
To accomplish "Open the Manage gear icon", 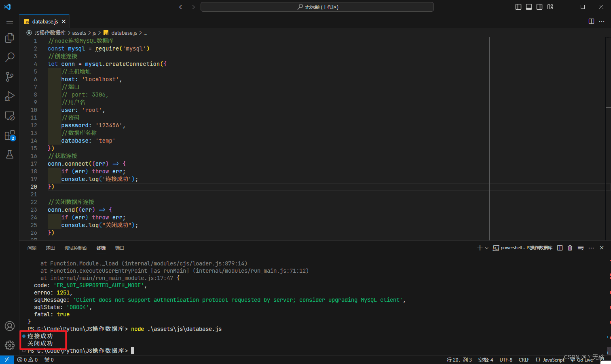I will [10, 345].
